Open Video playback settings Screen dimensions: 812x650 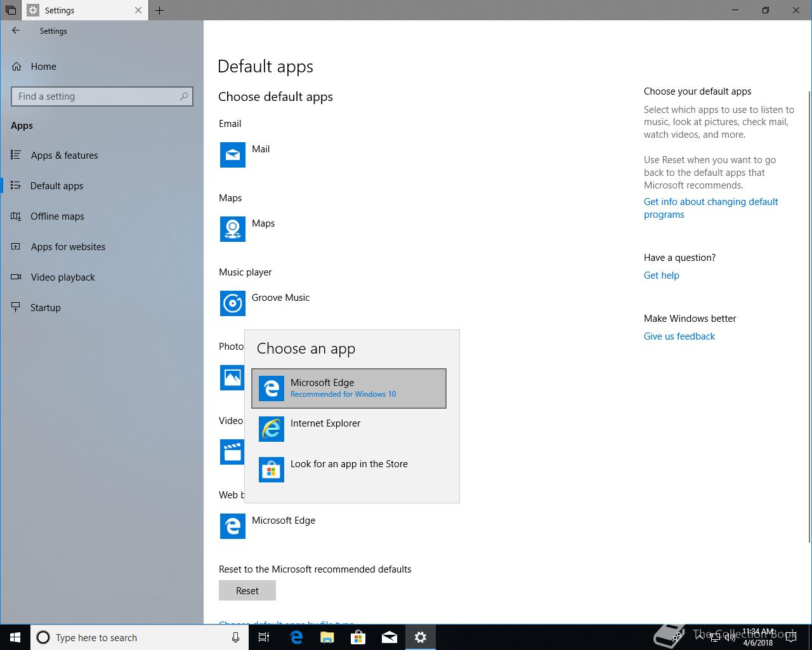pyautogui.click(x=101, y=277)
